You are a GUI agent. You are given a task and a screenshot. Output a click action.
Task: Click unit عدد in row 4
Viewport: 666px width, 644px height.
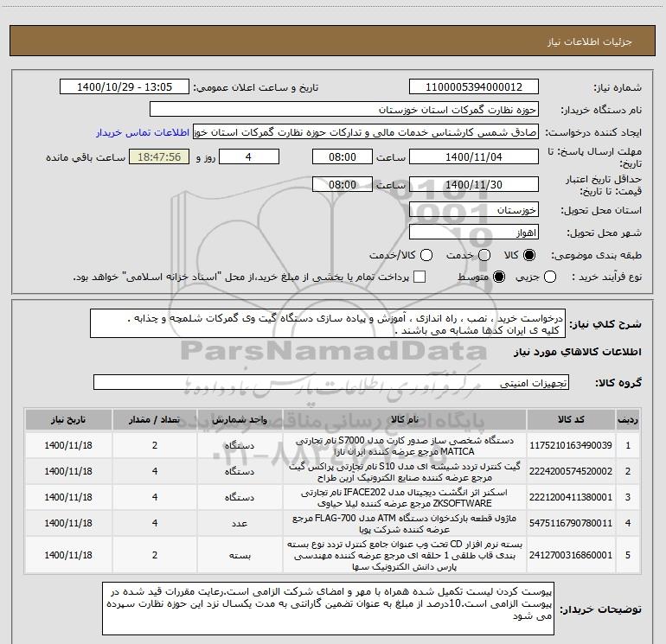click(240, 523)
